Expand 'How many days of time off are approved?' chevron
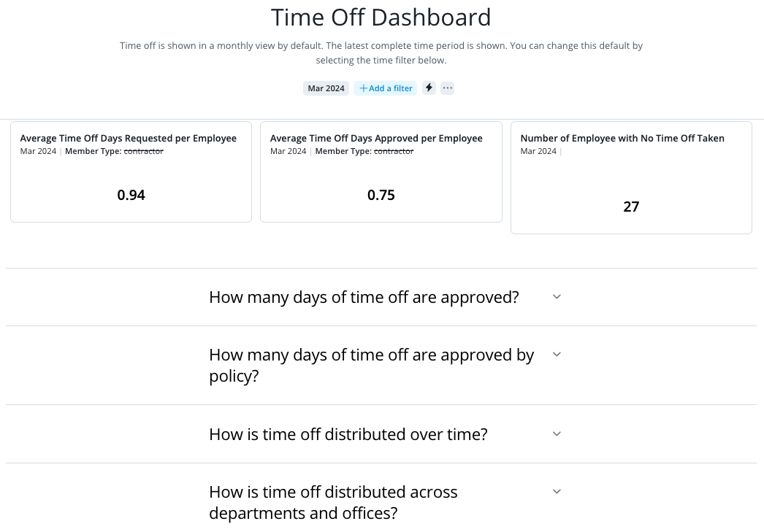The height and width of the screenshot is (532, 764). tap(557, 296)
